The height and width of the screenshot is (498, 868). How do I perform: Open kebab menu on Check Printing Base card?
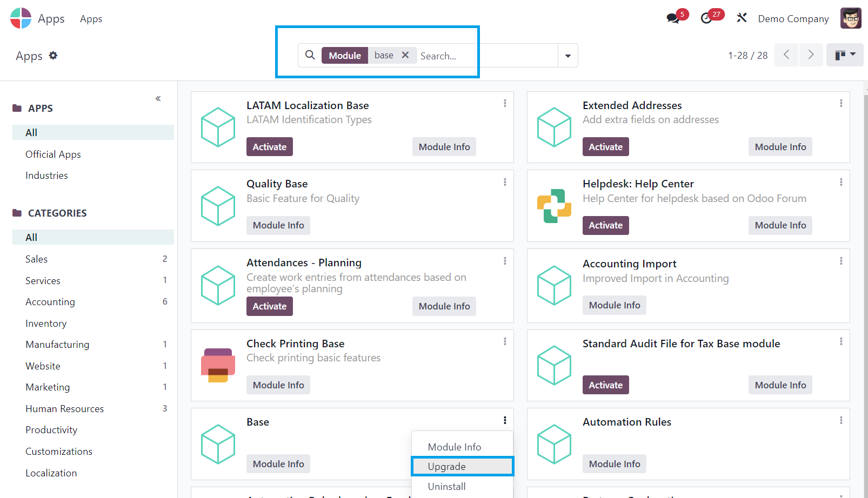coord(505,341)
